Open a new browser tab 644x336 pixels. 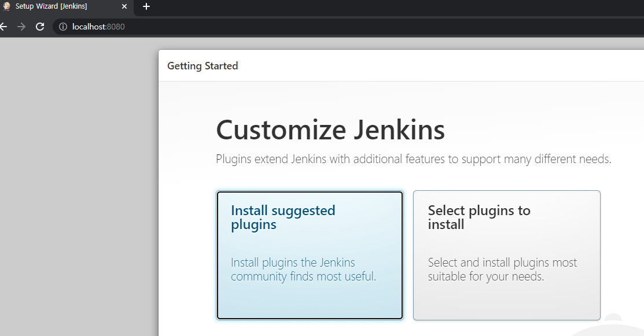146,6
